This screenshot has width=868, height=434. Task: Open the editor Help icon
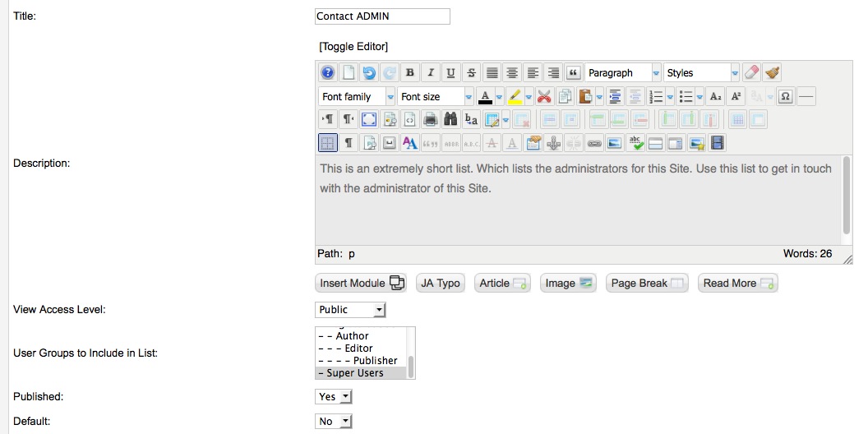[328, 72]
